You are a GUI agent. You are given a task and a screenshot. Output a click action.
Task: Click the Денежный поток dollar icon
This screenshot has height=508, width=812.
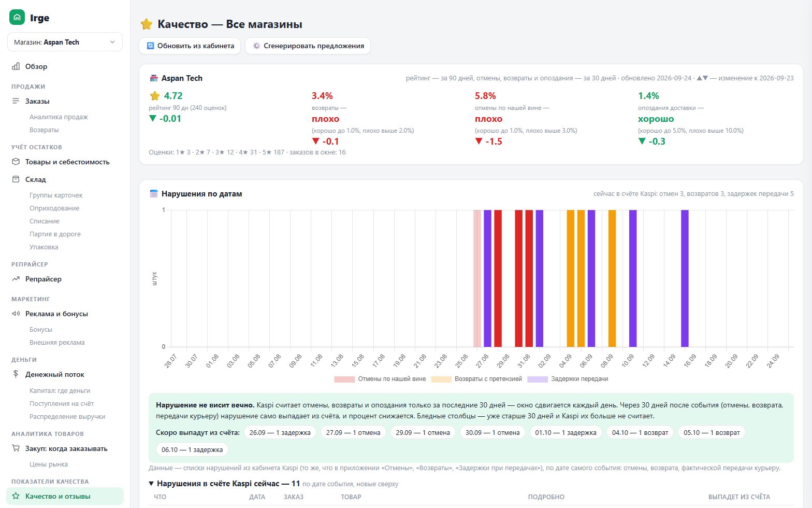[x=16, y=374]
